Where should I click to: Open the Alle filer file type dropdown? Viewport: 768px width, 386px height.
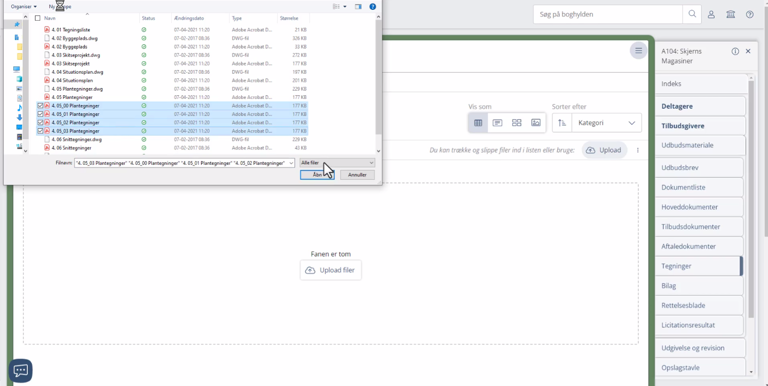pos(337,163)
